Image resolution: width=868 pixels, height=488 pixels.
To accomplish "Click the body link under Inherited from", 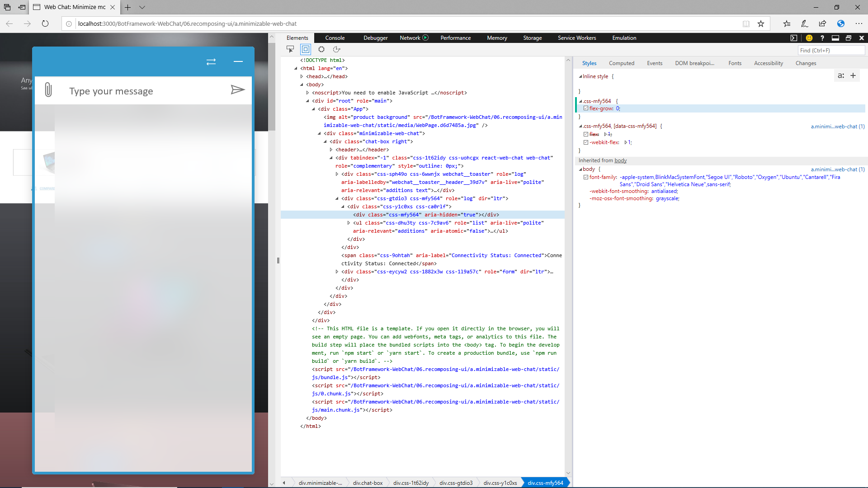I will point(620,160).
